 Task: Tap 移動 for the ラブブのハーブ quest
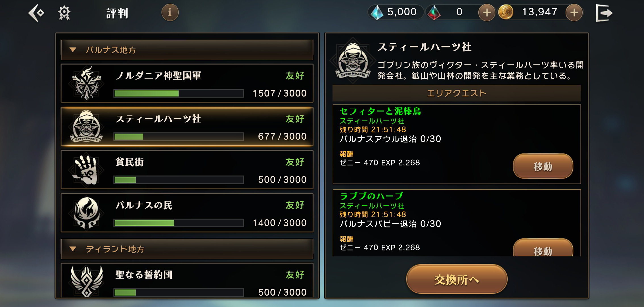[543, 248]
